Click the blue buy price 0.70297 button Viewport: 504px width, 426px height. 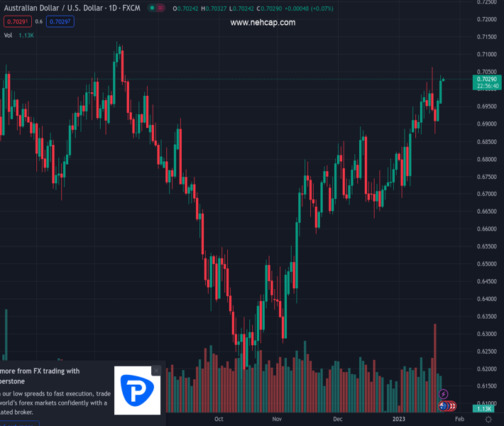[x=60, y=21]
